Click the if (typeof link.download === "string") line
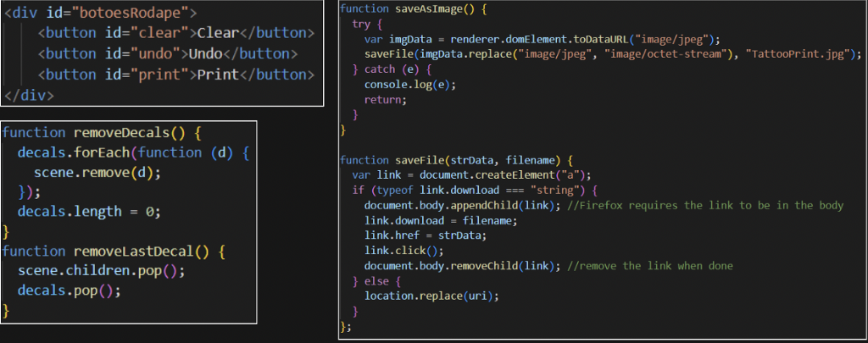868x343 pixels. tap(476, 191)
